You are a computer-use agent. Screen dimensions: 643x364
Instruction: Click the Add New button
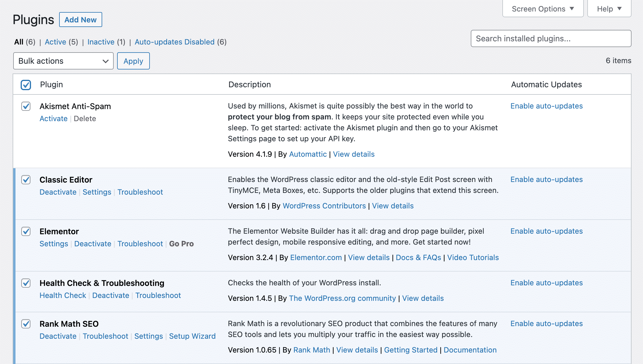click(x=80, y=20)
